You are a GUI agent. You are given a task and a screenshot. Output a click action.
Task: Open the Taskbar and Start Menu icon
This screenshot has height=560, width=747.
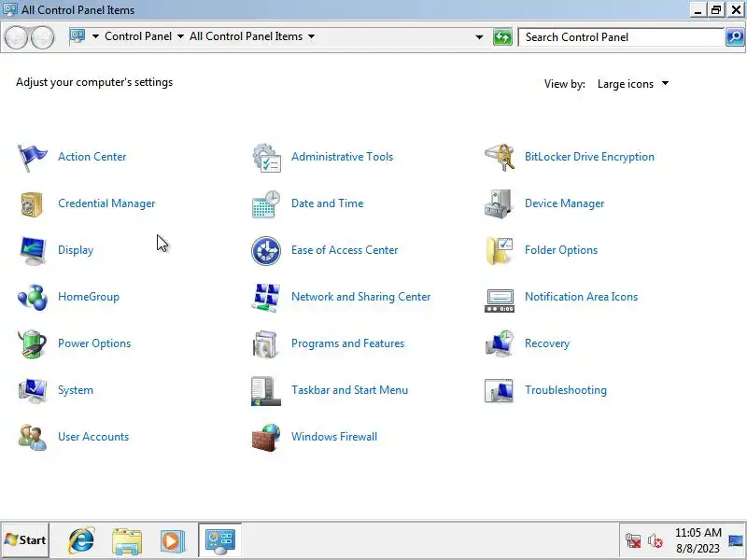click(266, 391)
